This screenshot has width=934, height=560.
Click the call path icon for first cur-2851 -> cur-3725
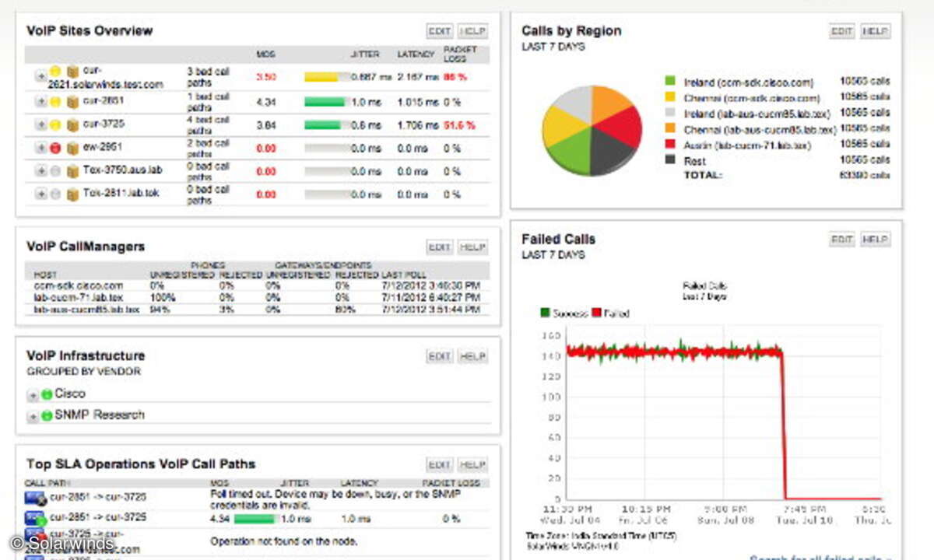coord(35,498)
